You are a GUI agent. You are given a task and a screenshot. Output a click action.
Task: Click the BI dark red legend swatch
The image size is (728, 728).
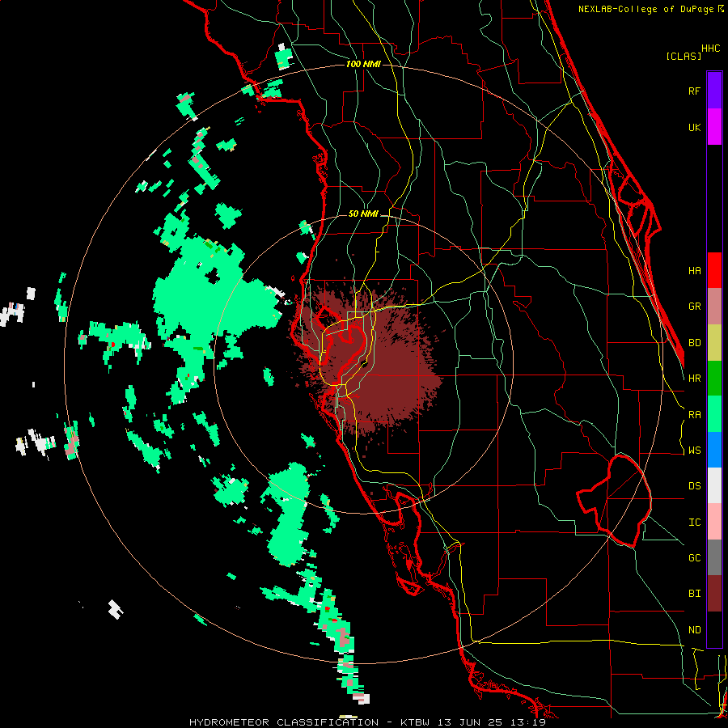(x=714, y=594)
